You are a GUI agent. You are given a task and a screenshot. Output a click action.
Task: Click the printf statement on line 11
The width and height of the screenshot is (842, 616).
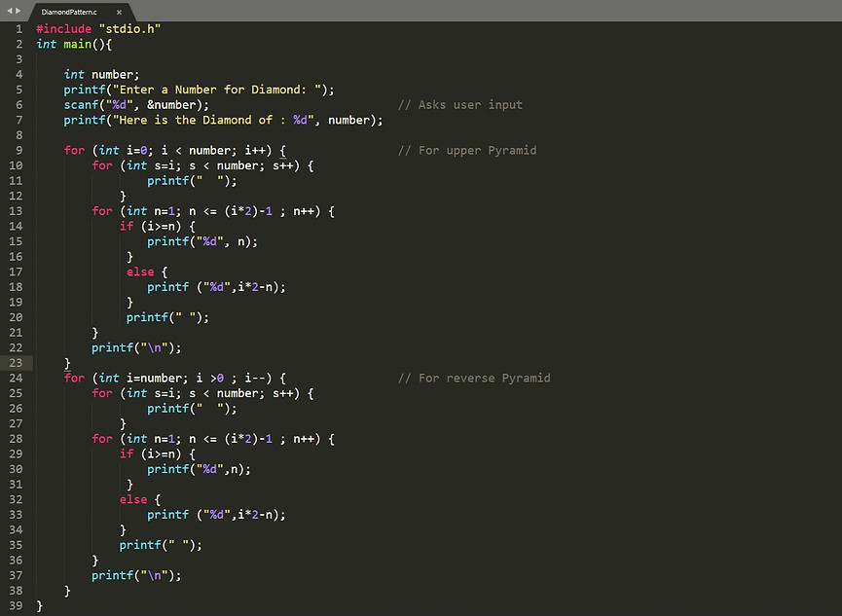192,181
